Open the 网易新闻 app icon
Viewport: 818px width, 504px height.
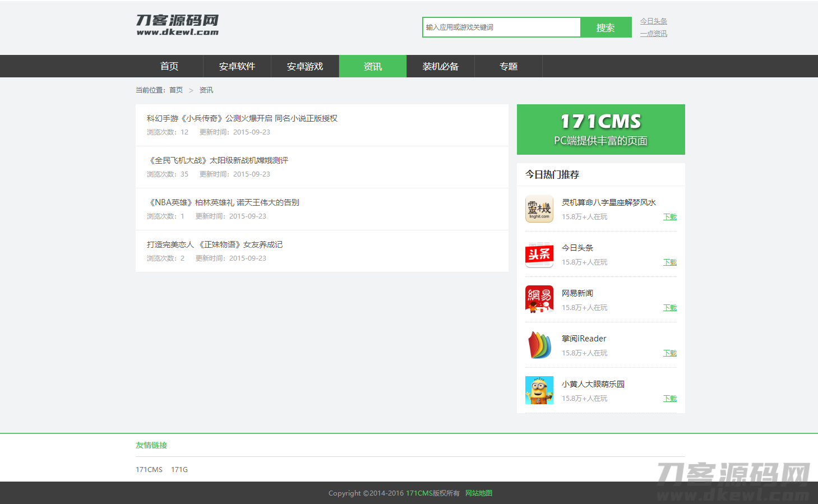(539, 299)
